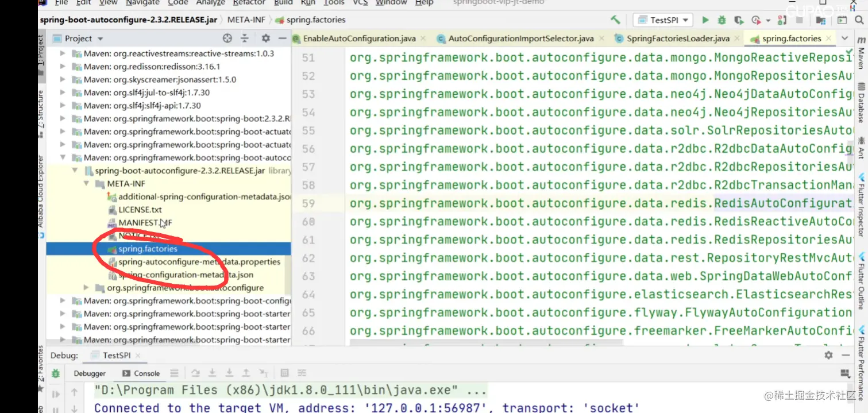Run TestSPI with coverage icon
The width and height of the screenshot is (868, 413).
pos(739,21)
